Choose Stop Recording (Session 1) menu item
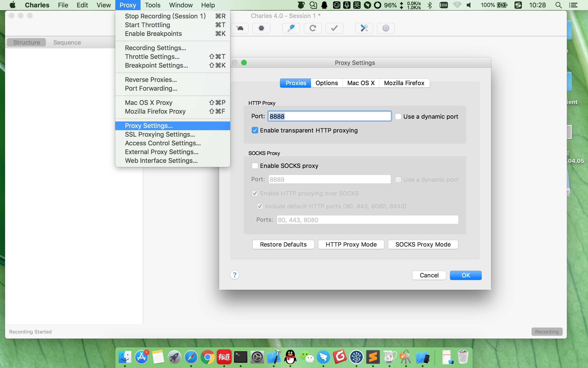The image size is (588, 368). tap(172, 16)
